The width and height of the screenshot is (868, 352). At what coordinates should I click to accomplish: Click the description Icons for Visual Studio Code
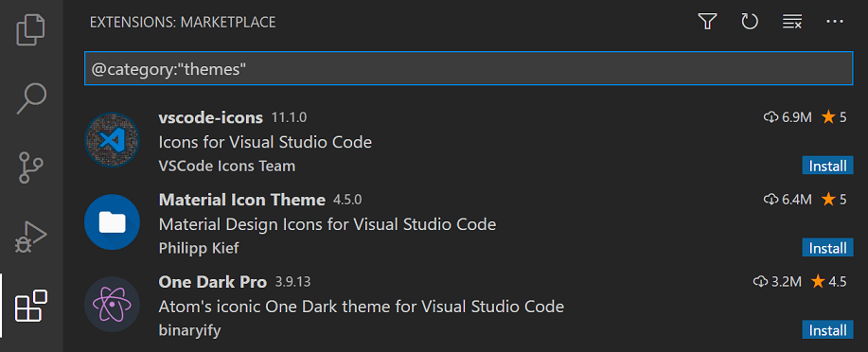tap(265, 142)
